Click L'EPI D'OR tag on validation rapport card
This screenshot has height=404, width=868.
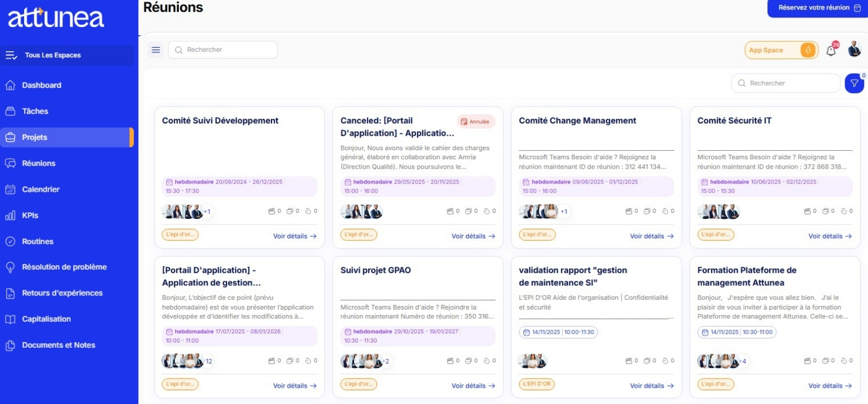point(536,384)
